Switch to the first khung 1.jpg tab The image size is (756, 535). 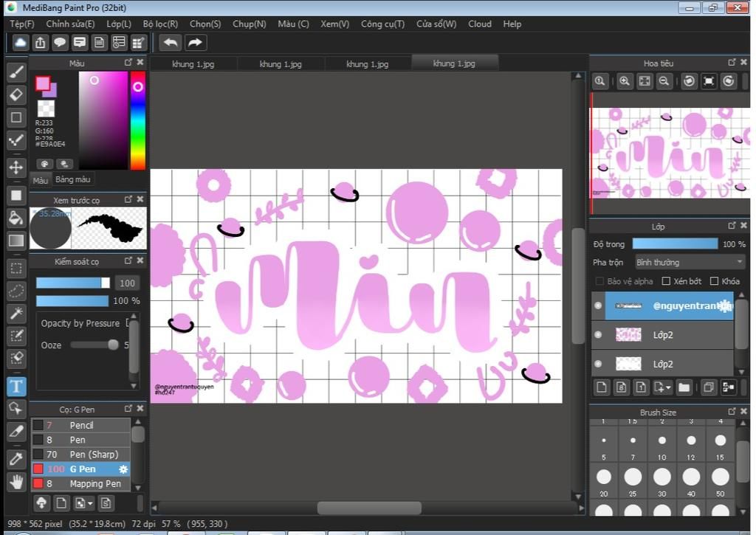pyautogui.click(x=193, y=63)
